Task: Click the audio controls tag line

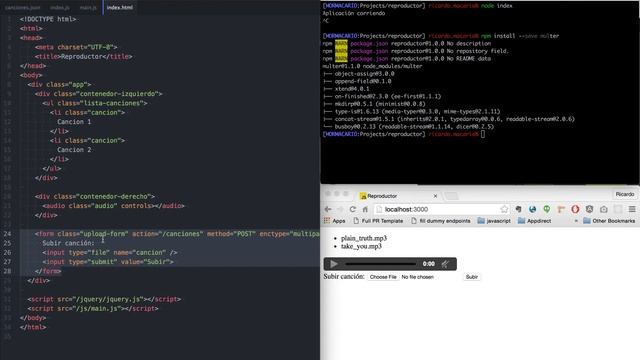Action: tap(113, 206)
